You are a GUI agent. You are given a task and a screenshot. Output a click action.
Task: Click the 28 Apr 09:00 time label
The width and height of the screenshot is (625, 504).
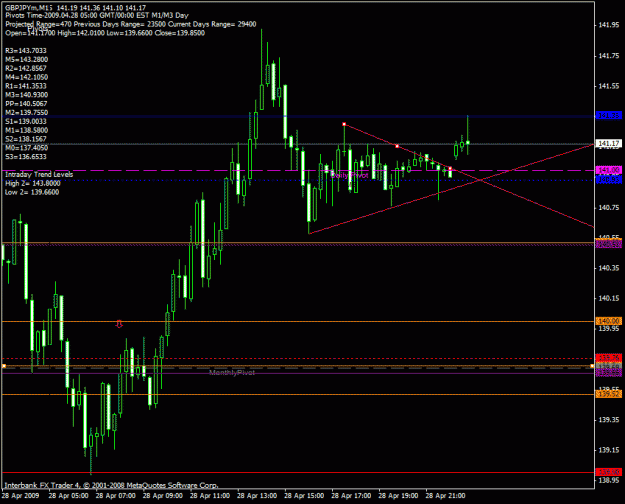point(163,496)
